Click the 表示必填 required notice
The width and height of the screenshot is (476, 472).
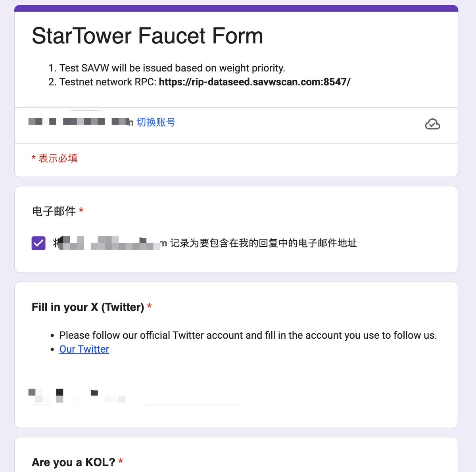(x=55, y=158)
